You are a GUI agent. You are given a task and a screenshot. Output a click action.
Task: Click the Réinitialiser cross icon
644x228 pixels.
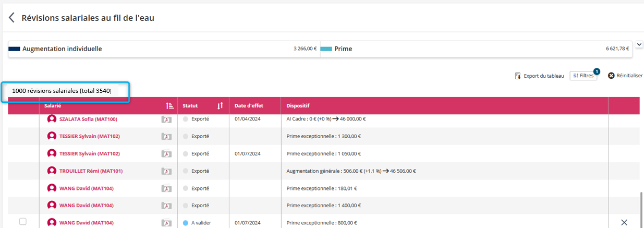611,76
